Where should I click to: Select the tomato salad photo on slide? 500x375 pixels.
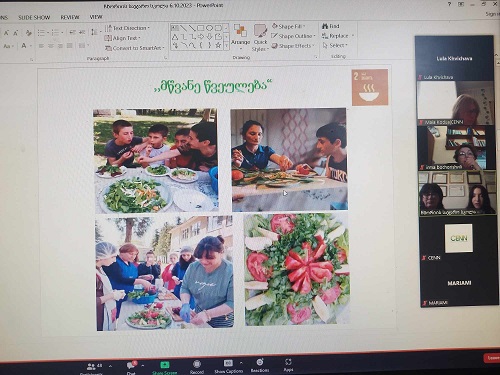297,269
